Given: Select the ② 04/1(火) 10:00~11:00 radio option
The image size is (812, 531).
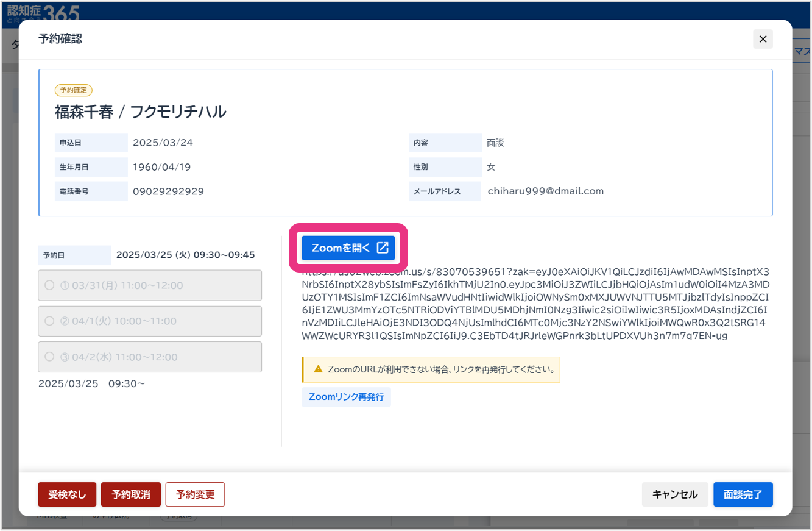Looking at the screenshot, I should pyautogui.click(x=50, y=321).
